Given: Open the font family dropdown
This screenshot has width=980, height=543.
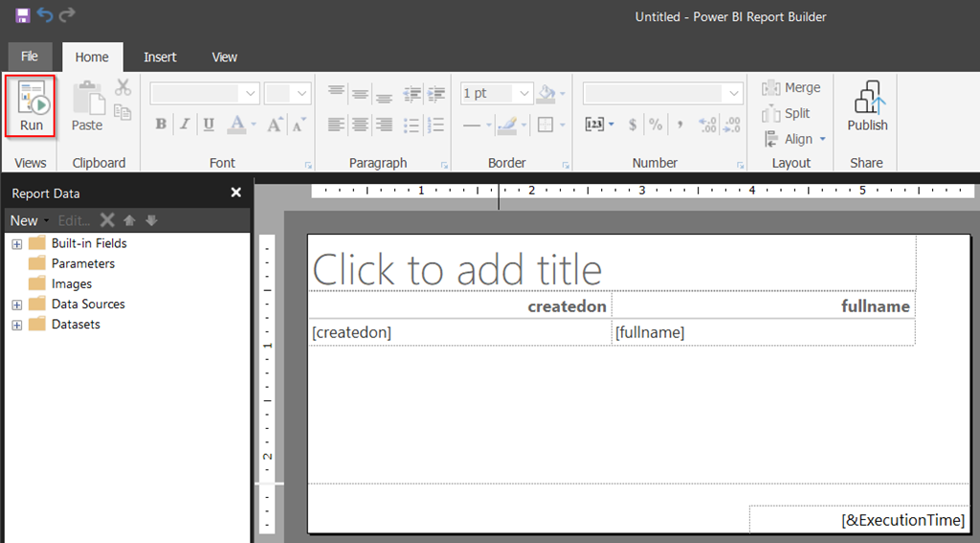Looking at the screenshot, I should point(250,93).
